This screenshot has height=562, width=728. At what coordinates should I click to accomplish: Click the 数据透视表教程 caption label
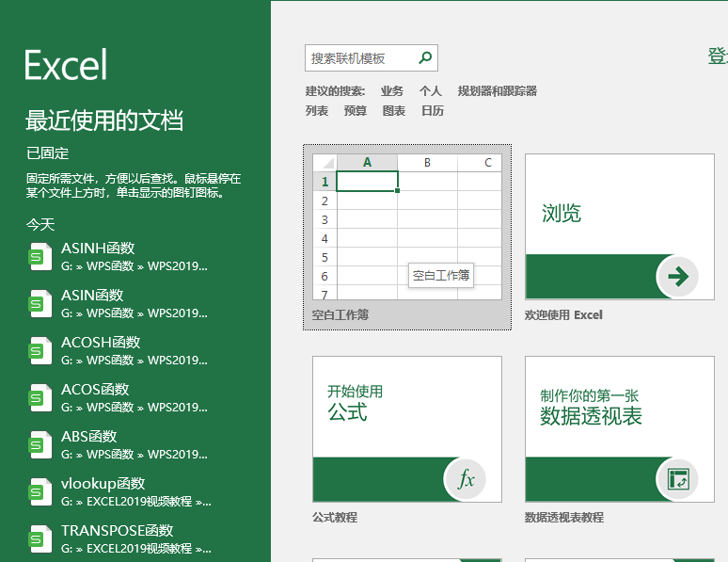click(x=564, y=518)
